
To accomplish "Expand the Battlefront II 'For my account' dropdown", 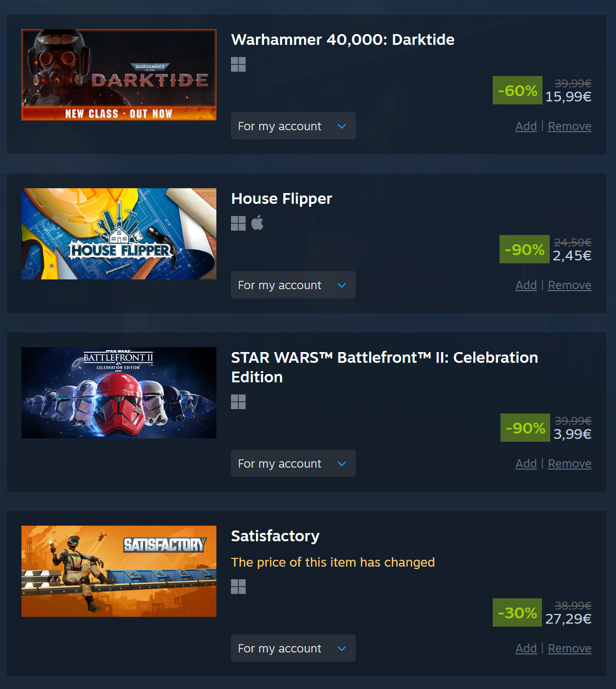I will coord(293,463).
